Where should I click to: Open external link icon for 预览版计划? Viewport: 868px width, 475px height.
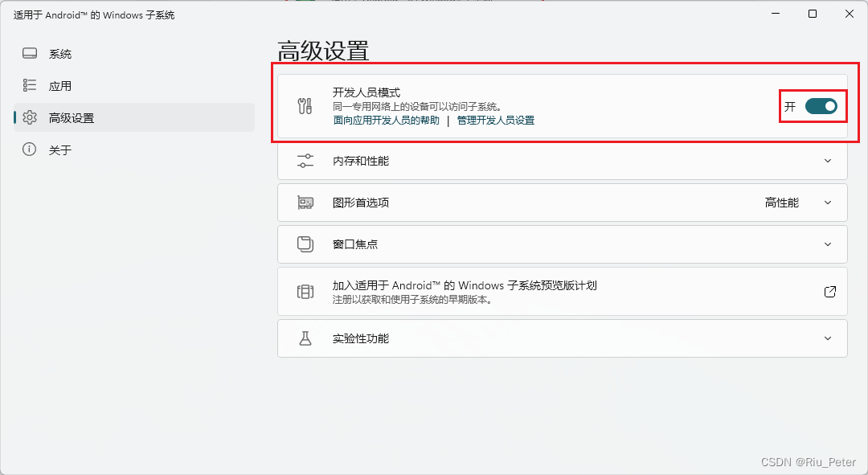click(829, 291)
